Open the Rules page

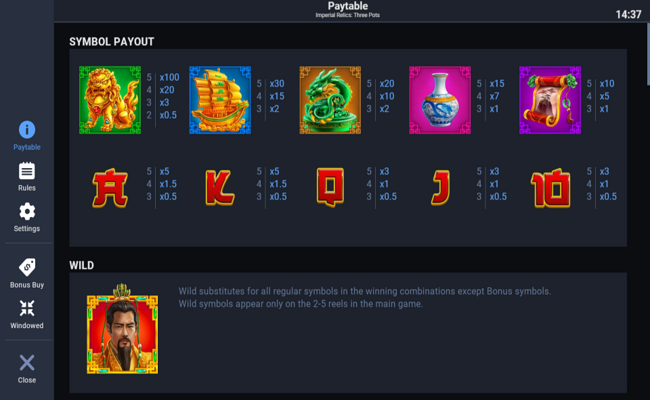tap(27, 171)
